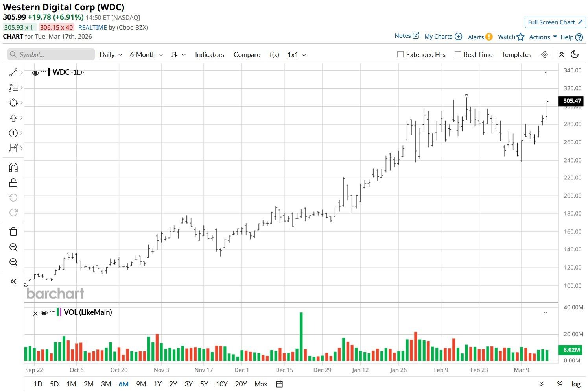The image size is (588, 392).
Task: Pick the numbered label tool
Action: click(x=13, y=133)
